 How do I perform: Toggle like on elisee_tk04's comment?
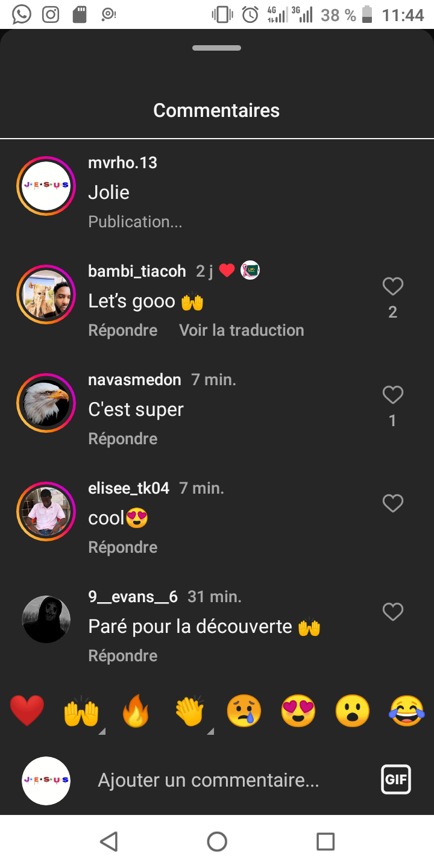(393, 504)
